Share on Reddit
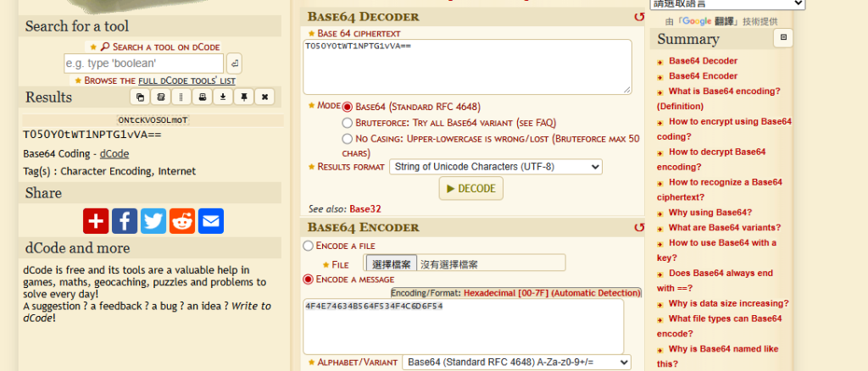The width and height of the screenshot is (868, 371). [182, 221]
